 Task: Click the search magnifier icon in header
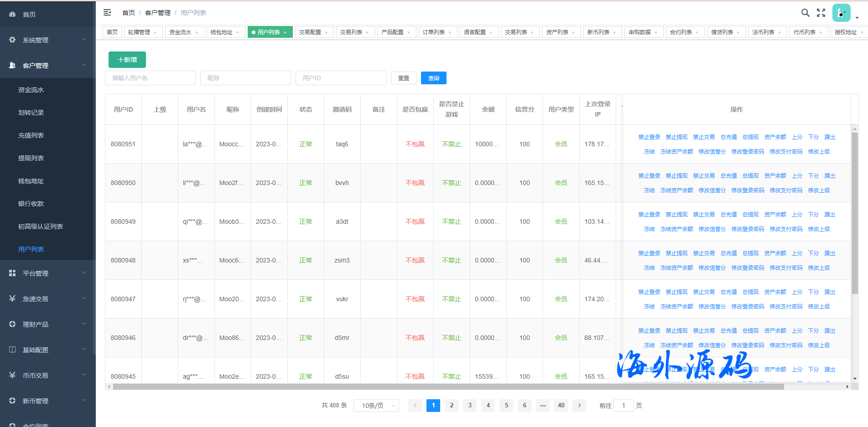click(805, 13)
